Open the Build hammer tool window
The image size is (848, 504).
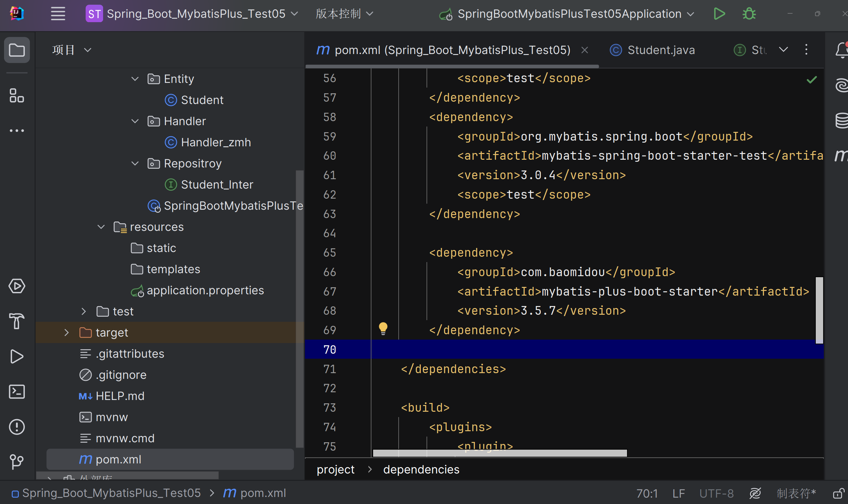pos(17,321)
